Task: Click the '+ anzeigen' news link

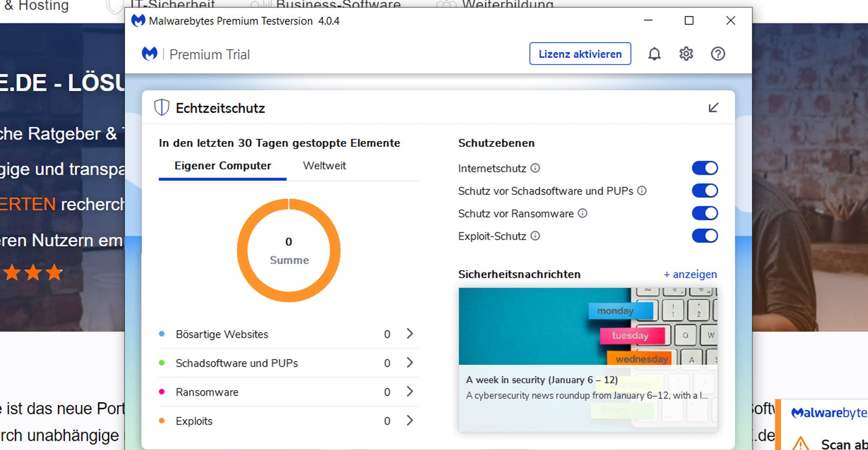Action: [690, 275]
